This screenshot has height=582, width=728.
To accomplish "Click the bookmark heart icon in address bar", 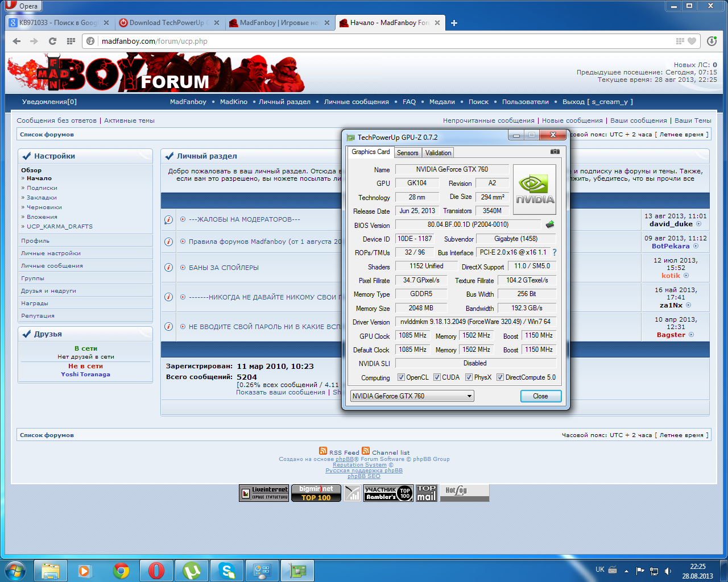I will click(692, 41).
